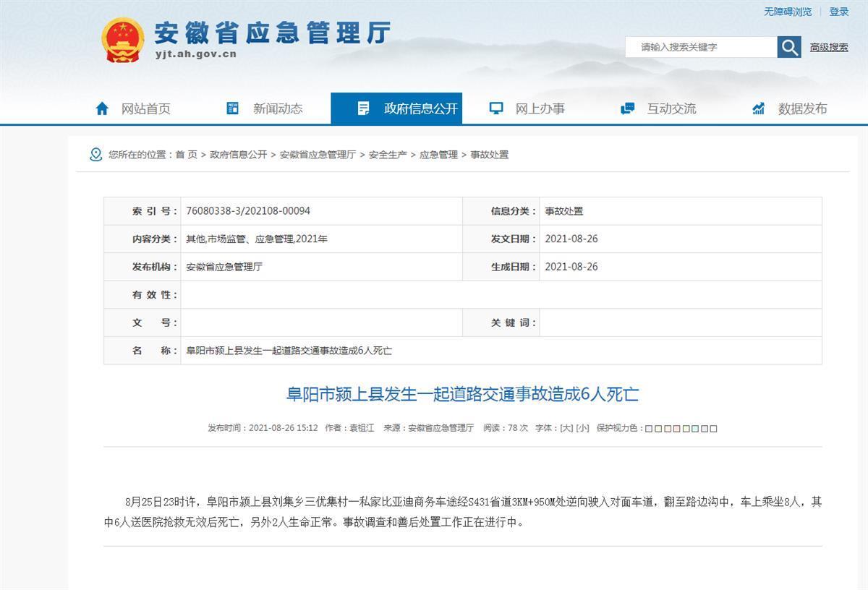Viewport: 868px width, 590px height.
Task: Select the last eye-protection color swatch
Action: coord(714,429)
